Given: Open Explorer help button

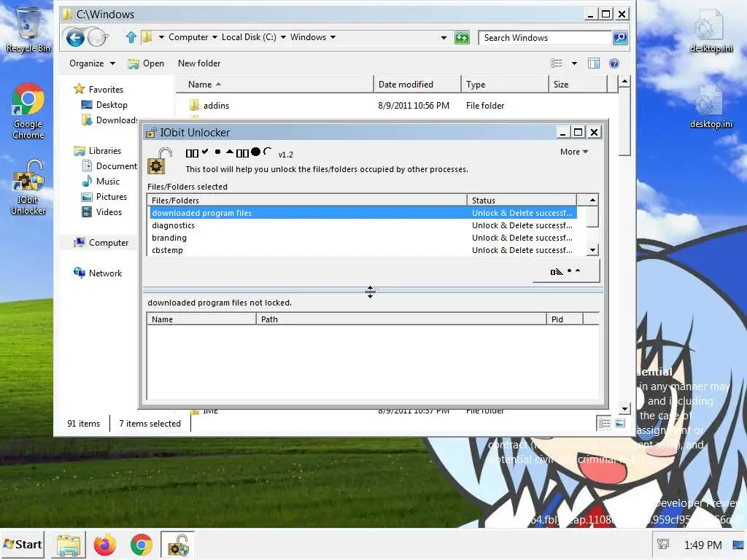Looking at the screenshot, I should tap(614, 63).
